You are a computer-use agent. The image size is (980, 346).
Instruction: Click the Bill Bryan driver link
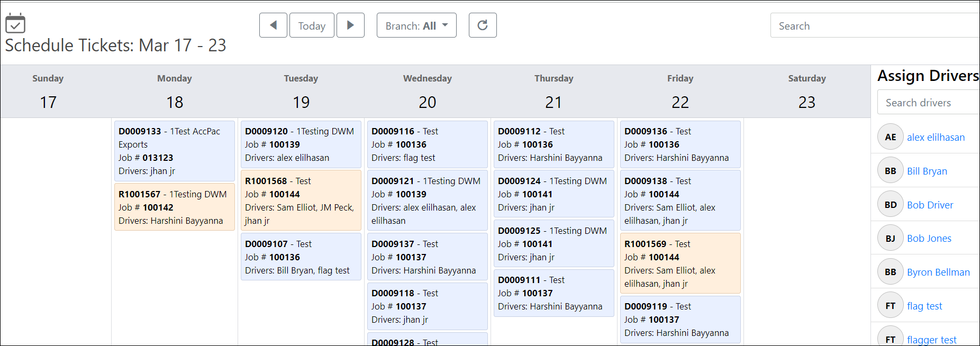[x=927, y=171]
